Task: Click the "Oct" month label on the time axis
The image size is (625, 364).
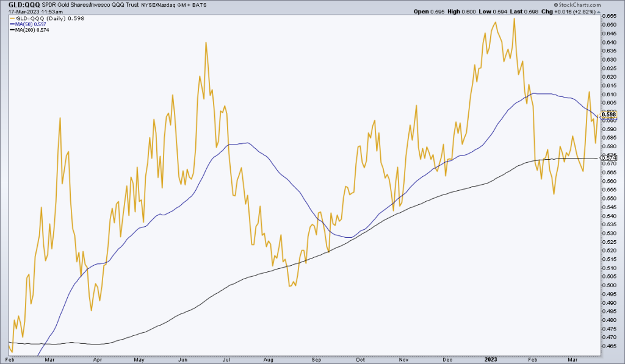Action: tap(360, 360)
